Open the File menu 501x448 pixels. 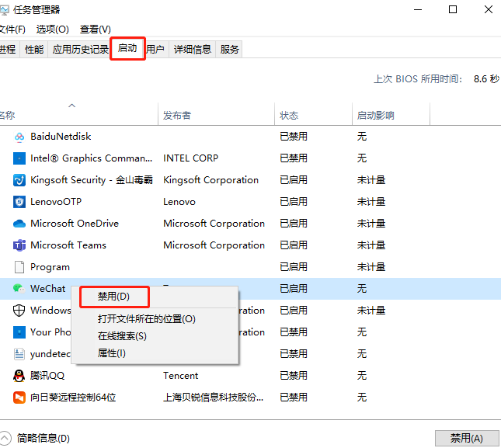click(12, 30)
